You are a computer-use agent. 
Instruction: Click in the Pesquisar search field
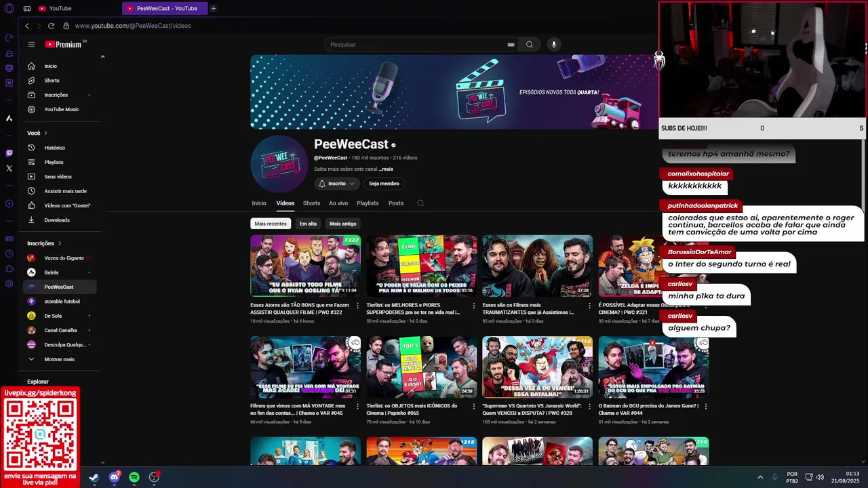(x=415, y=45)
